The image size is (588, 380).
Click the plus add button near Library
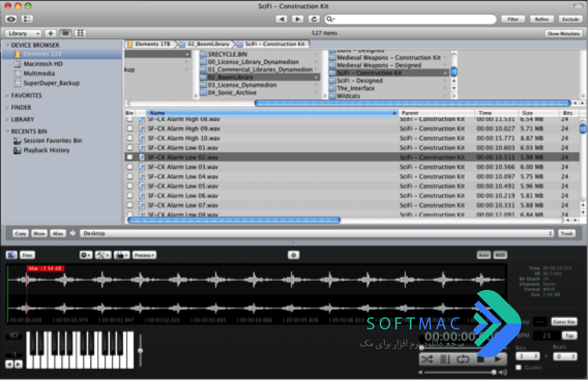[50, 33]
